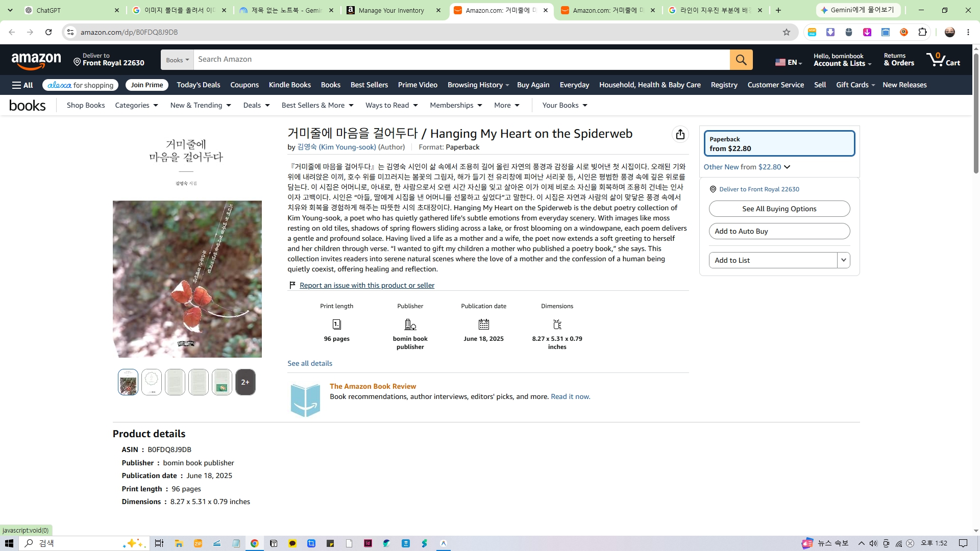Switch to the ChatGPT tab
Screen dimensions: 980x551
point(71,10)
